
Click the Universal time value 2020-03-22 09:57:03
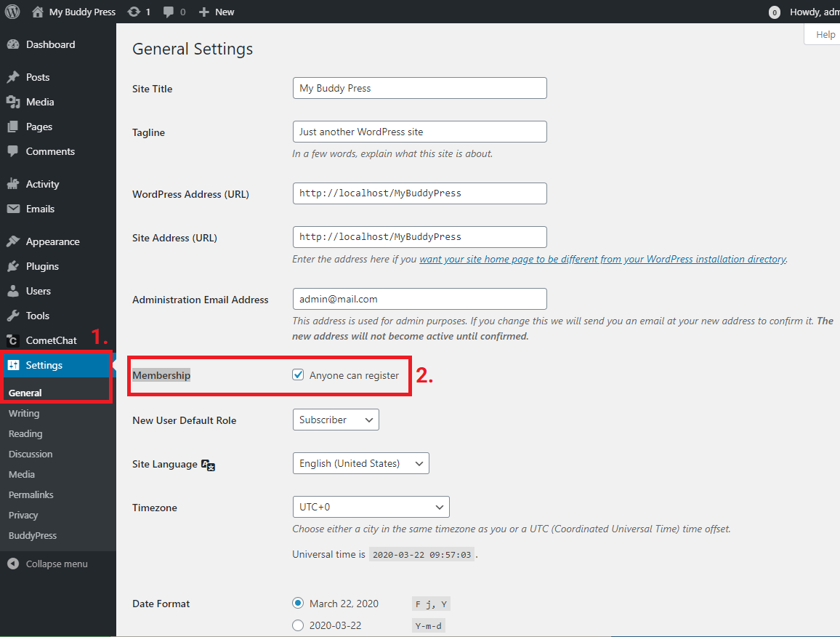pos(421,554)
